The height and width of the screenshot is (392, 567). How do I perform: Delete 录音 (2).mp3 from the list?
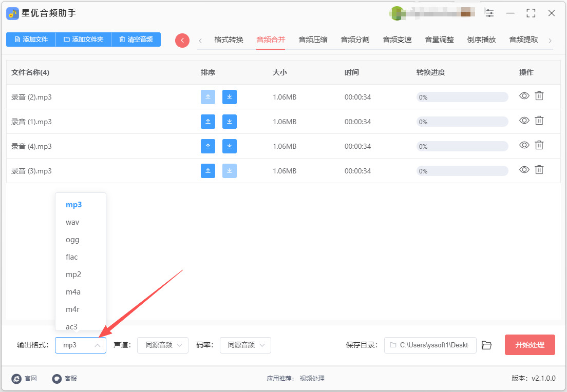point(539,96)
